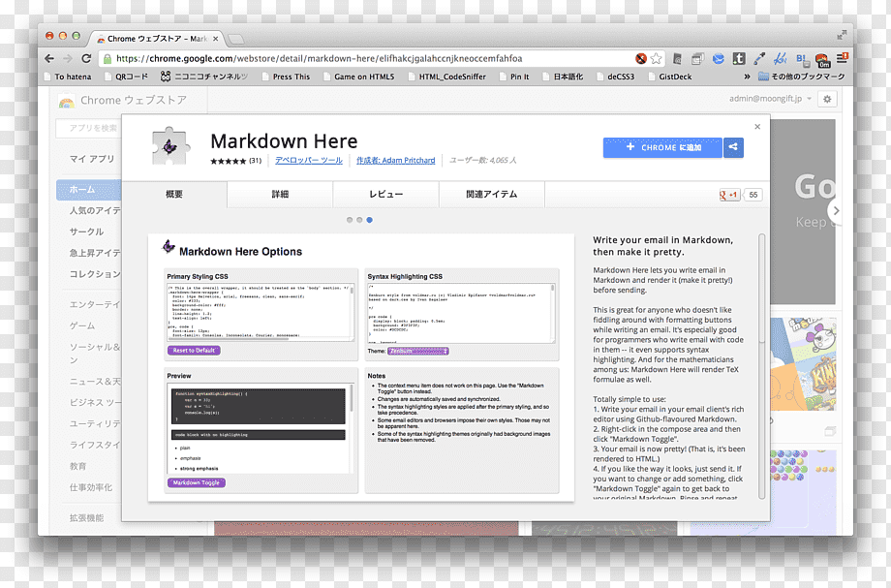Close the Markdown Here detail dialog
Image resolution: width=891 pixels, height=588 pixels.
[757, 127]
